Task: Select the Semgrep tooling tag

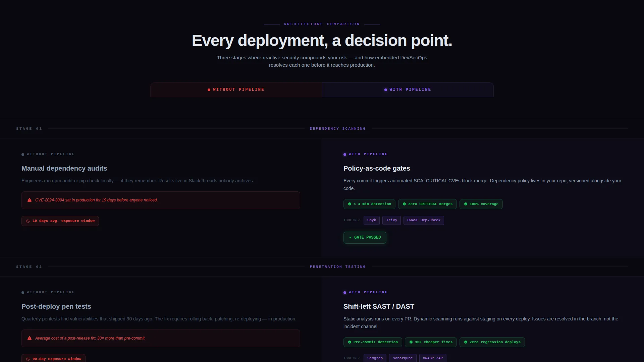Action: (x=375, y=358)
